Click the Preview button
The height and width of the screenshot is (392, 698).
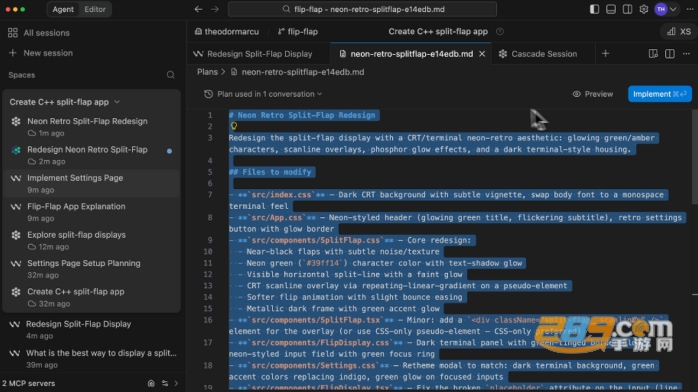(592, 94)
